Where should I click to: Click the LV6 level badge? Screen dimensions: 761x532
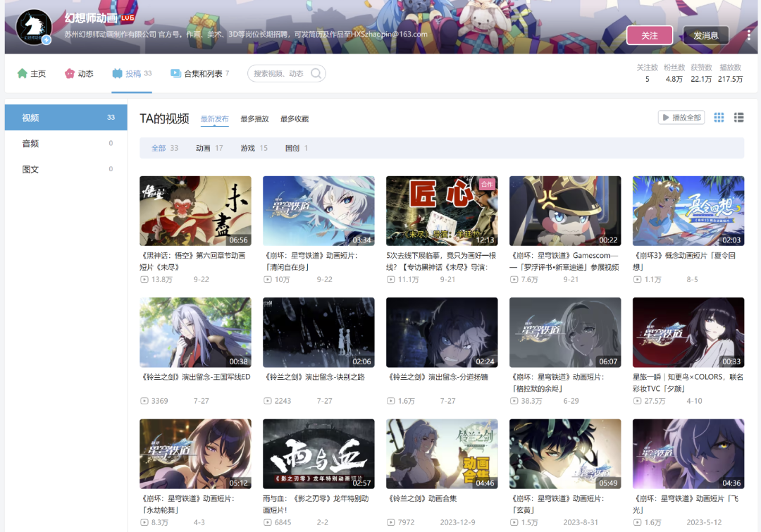click(128, 18)
